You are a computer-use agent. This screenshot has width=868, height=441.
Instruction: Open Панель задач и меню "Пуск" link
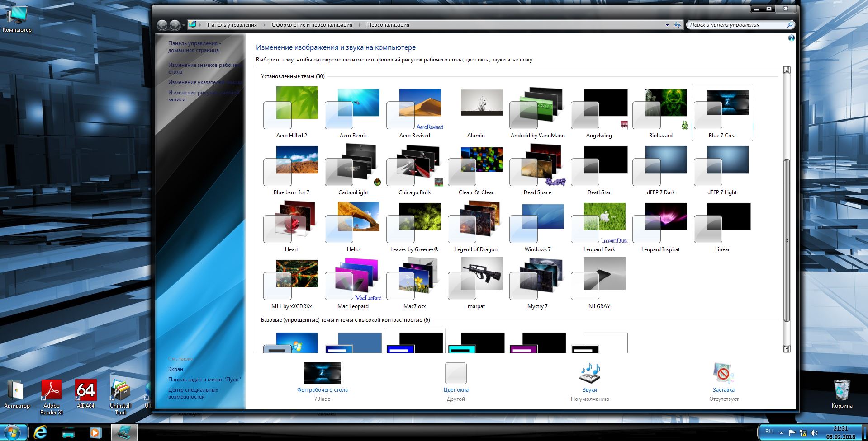(x=204, y=380)
